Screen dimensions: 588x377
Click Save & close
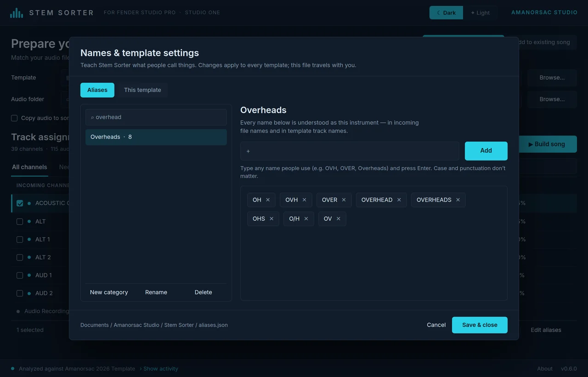click(x=480, y=325)
